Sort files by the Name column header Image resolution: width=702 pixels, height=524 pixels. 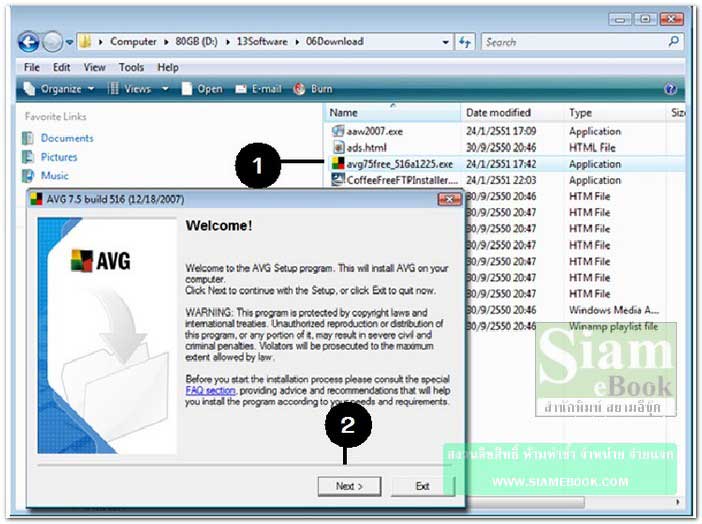point(393,112)
